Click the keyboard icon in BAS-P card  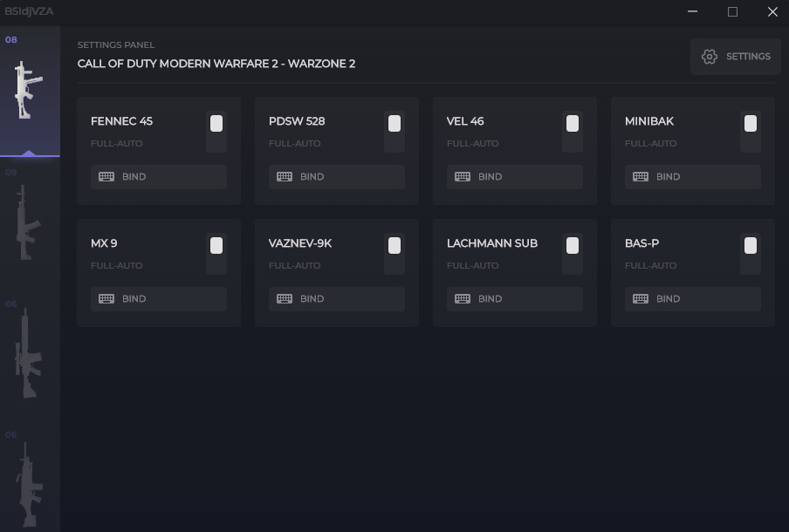641,299
